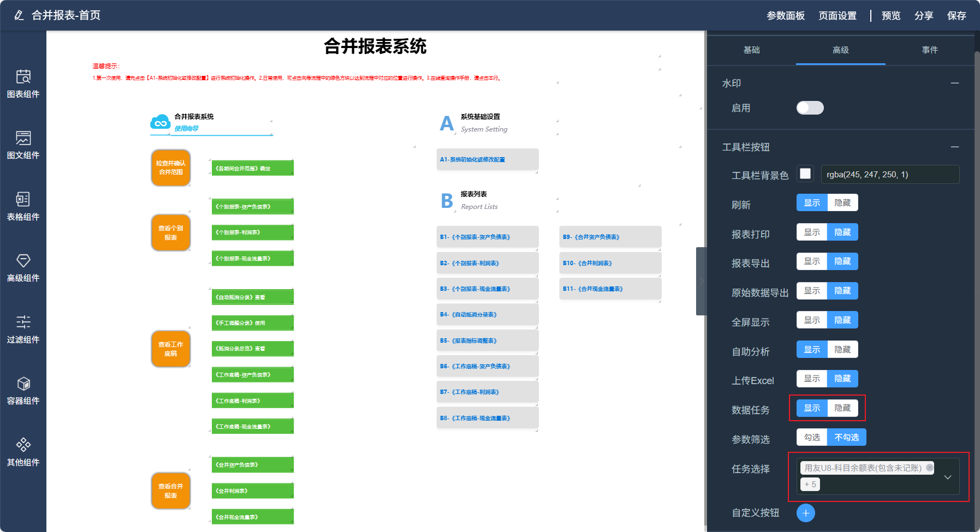Open the 过滤组件 filter sliders icon
Viewport: 980px width, 532px height.
click(x=23, y=322)
